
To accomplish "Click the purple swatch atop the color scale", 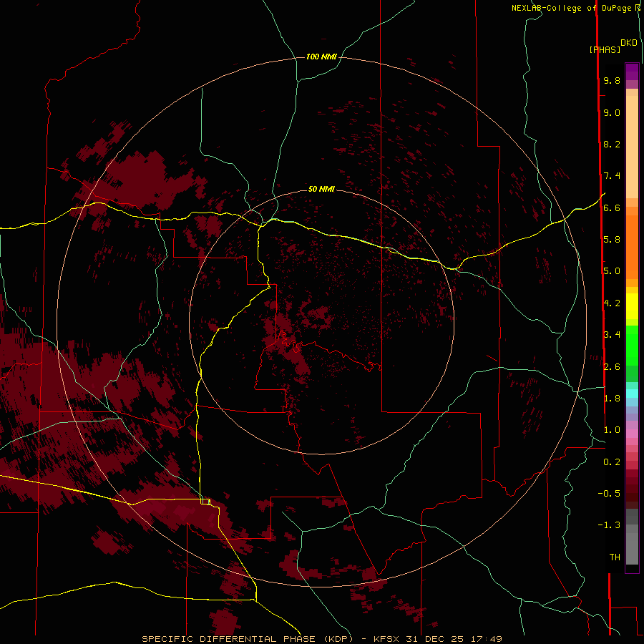I will pos(632,72).
